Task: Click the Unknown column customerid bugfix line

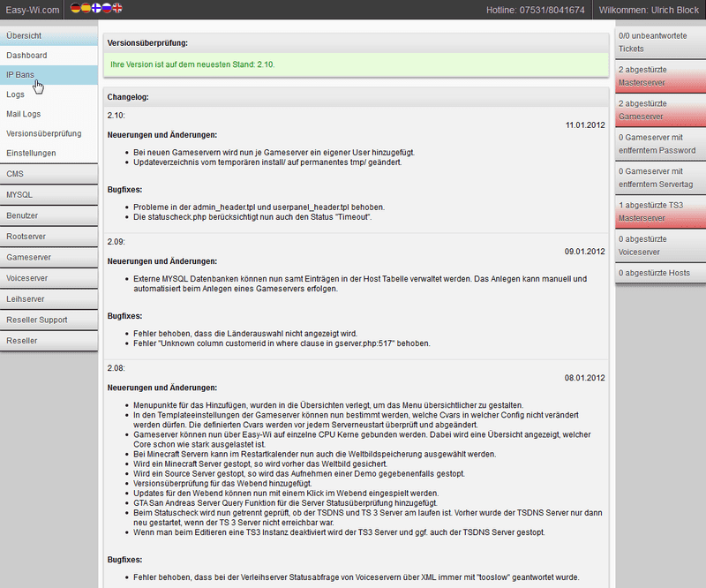Action: tap(282, 343)
